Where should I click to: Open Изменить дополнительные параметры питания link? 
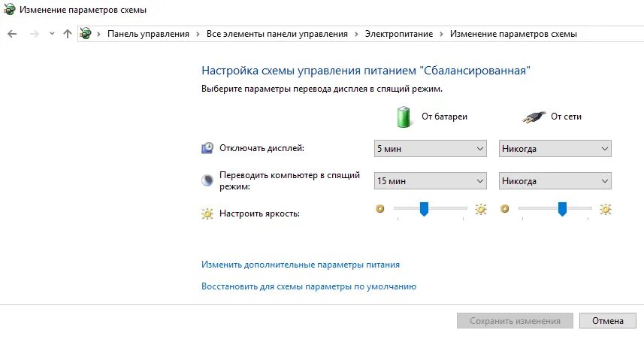(x=301, y=265)
